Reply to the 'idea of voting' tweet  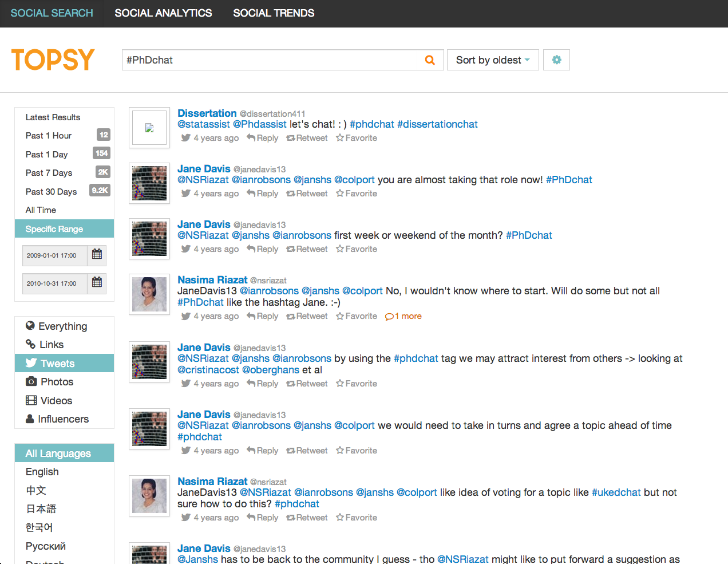click(x=263, y=518)
